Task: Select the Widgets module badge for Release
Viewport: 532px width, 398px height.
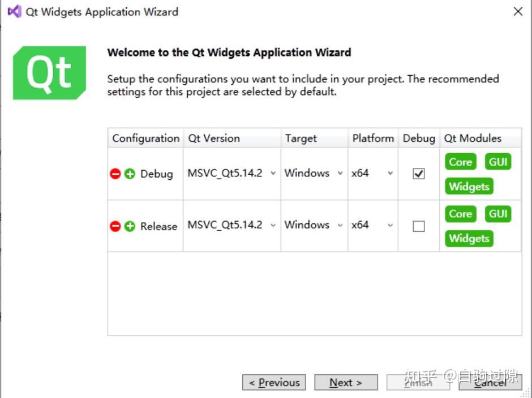Action: 469,239
